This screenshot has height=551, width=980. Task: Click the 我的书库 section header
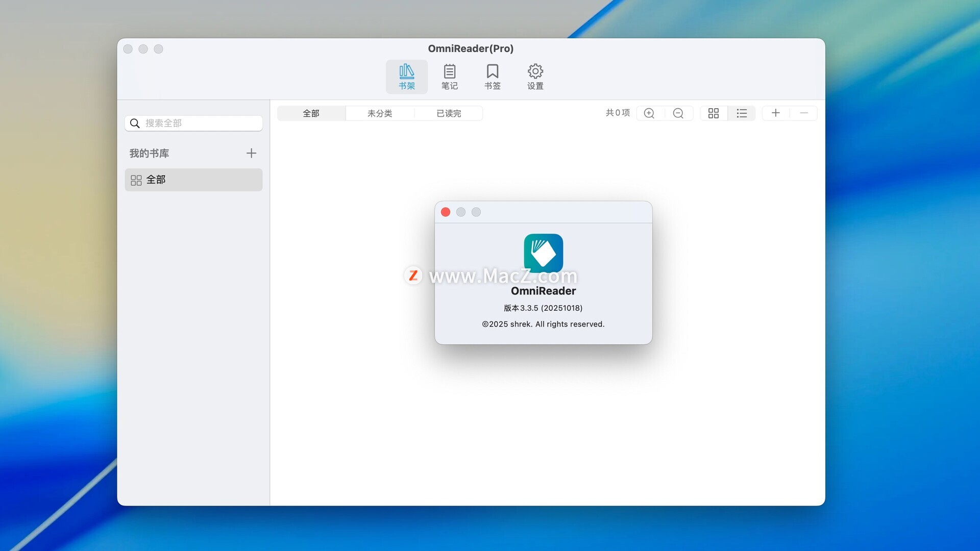pyautogui.click(x=149, y=153)
